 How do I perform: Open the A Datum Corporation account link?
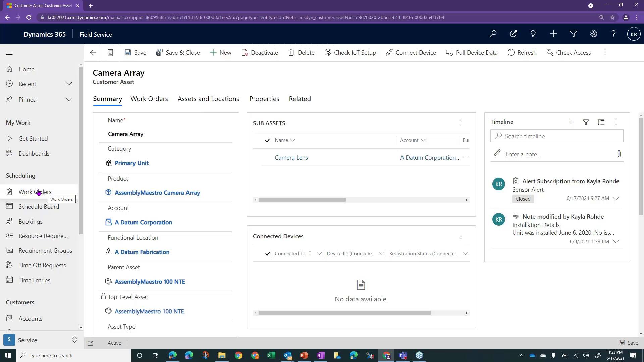[143, 222]
